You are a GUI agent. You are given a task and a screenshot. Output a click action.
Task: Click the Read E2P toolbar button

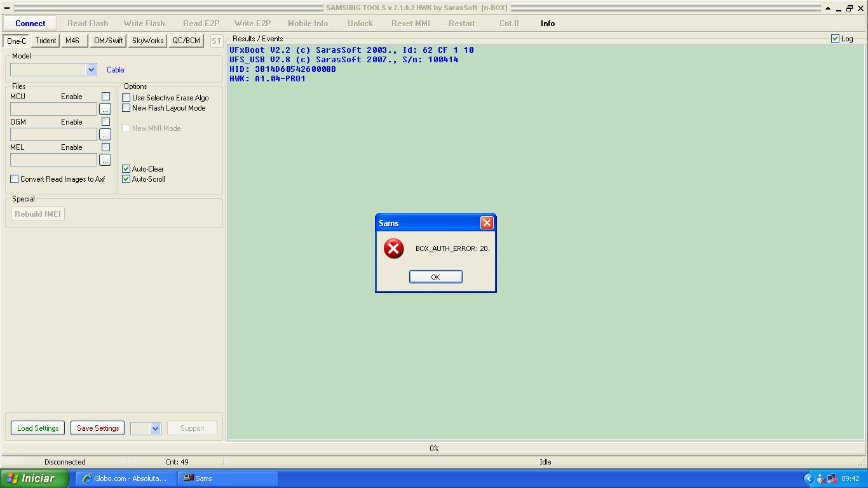201,24
